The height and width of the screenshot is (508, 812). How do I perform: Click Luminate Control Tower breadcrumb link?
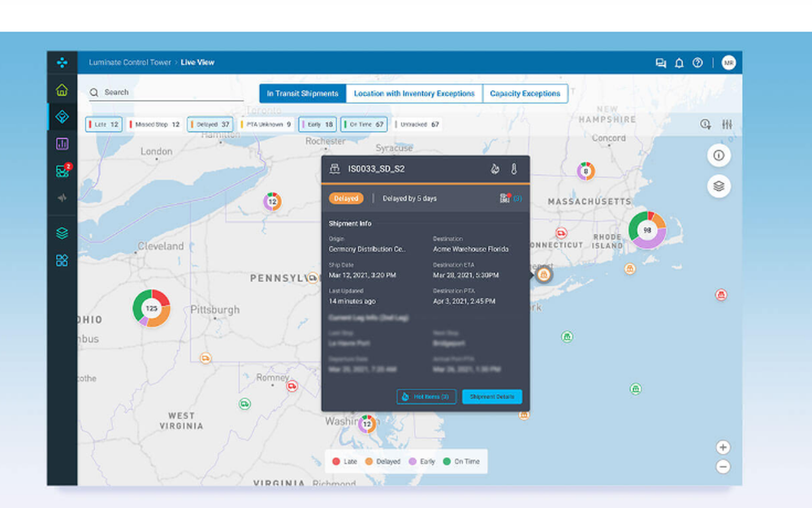click(x=129, y=63)
